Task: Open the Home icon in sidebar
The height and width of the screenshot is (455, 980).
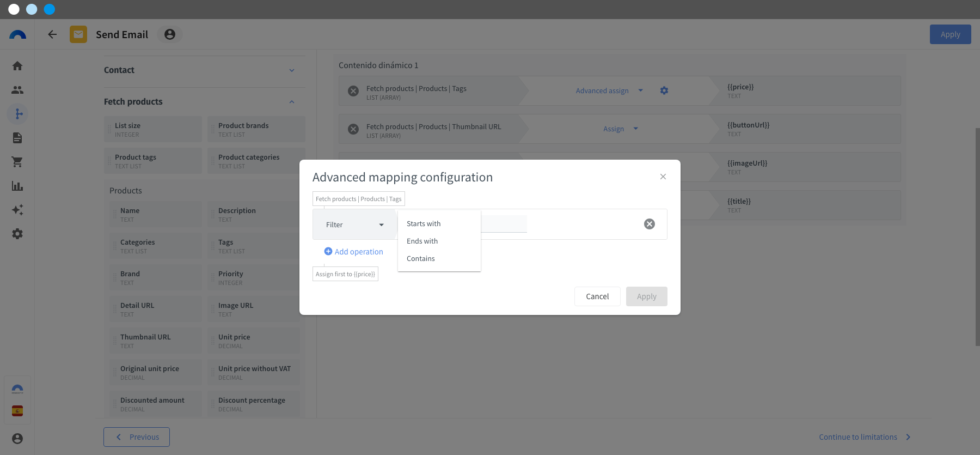Action: (17, 66)
